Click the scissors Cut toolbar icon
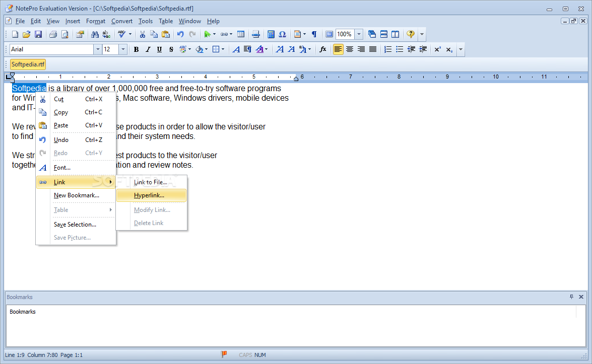This screenshot has height=364, width=592. point(143,34)
